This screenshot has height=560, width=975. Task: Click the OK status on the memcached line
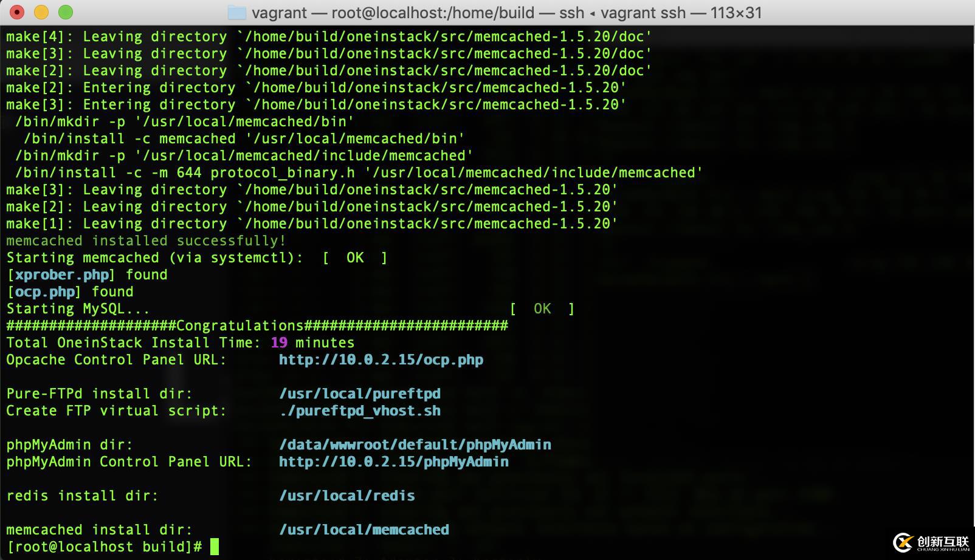coord(355,258)
